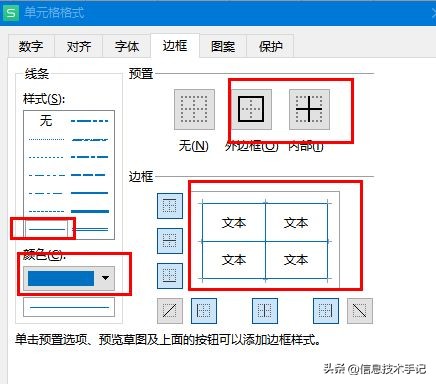Viewport: 436px width, 384px height.
Task: Select the medium dashed line style
Action: coord(89,175)
